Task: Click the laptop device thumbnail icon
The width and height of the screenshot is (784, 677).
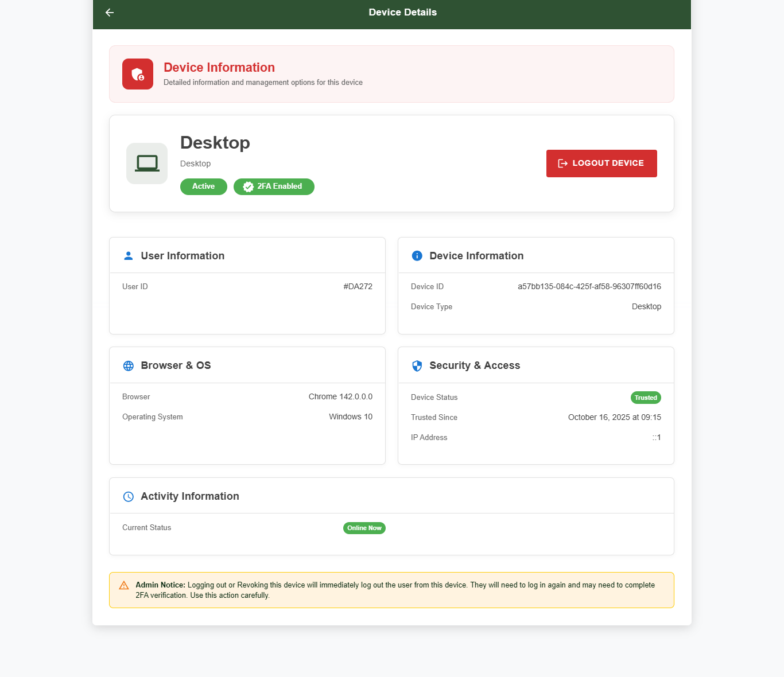Action: (x=147, y=164)
